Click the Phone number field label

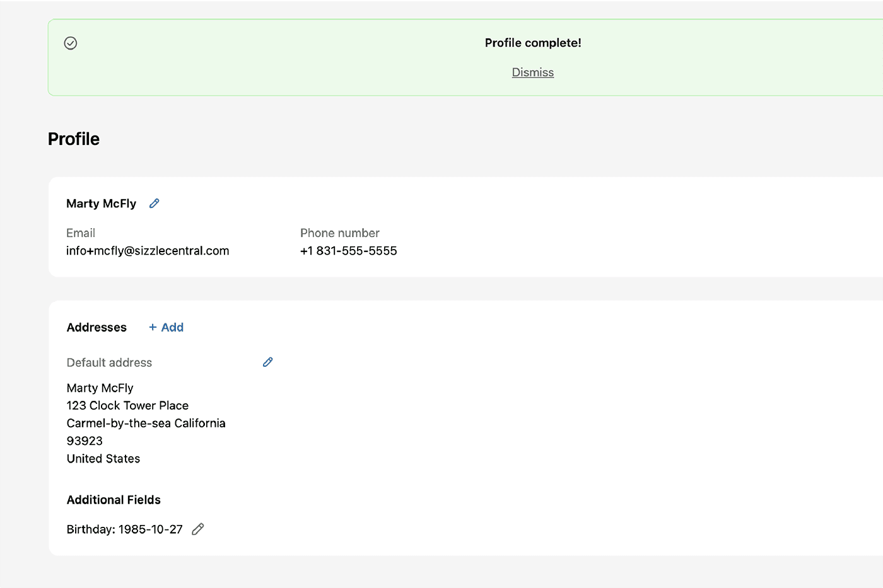click(x=339, y=233)
